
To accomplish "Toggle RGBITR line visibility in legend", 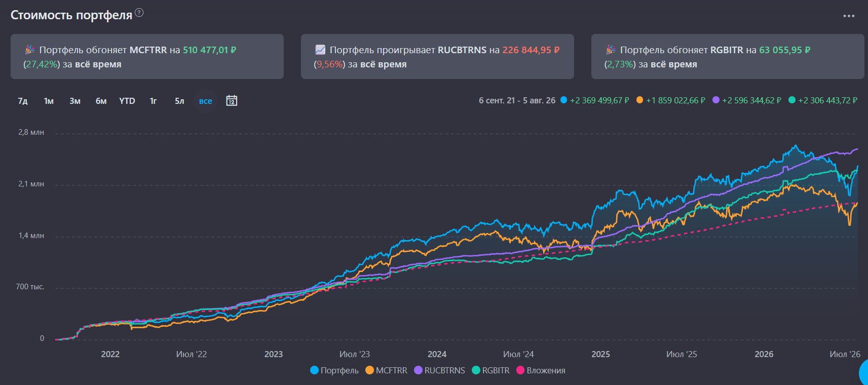I will (x=490, y=370).
